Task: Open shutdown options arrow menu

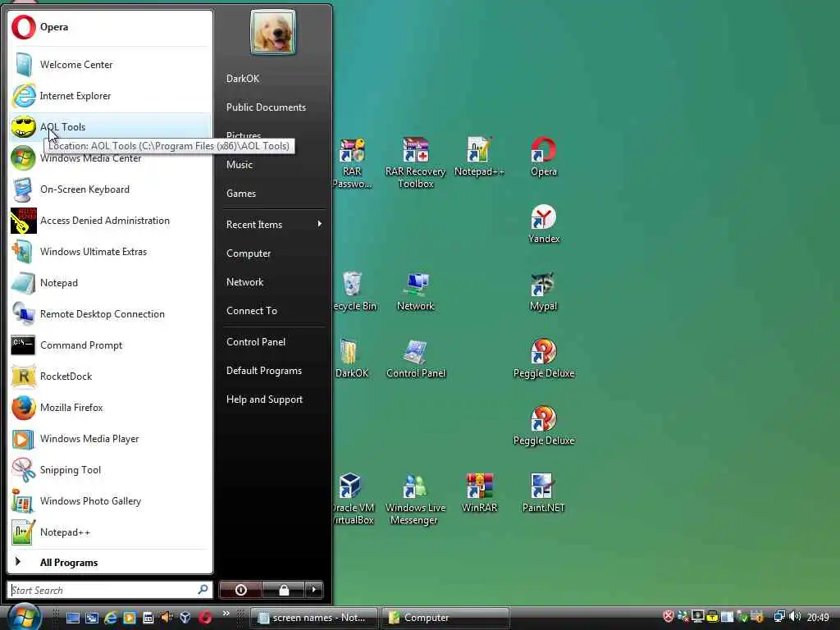Action: 314,590
